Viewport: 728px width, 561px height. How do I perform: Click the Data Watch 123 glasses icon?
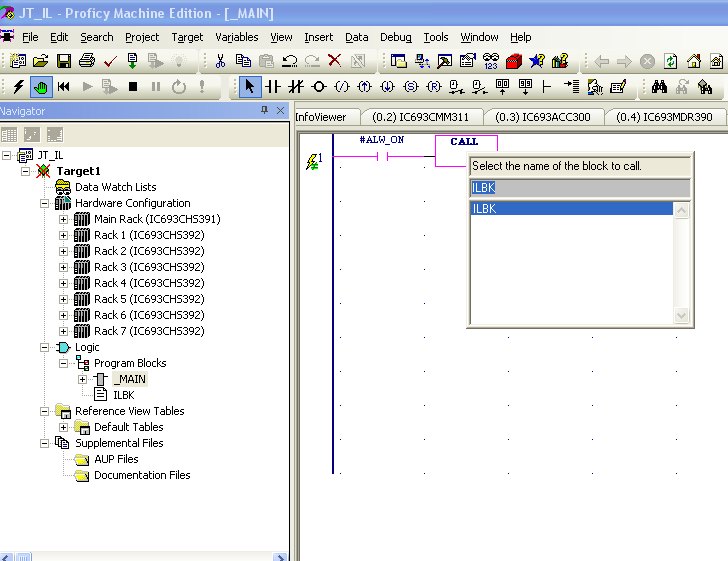[x=491, y=61]
